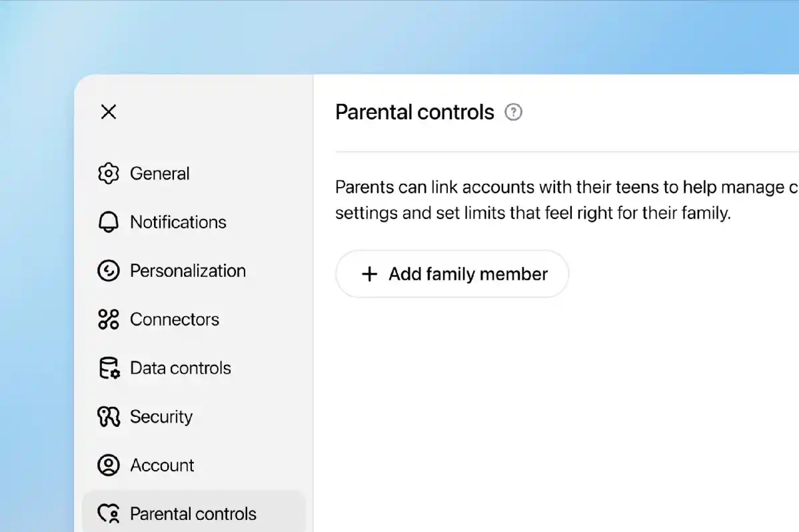Screen dimensions: 799x532
Task: Click the key icon beside Security
Action: 108,416
